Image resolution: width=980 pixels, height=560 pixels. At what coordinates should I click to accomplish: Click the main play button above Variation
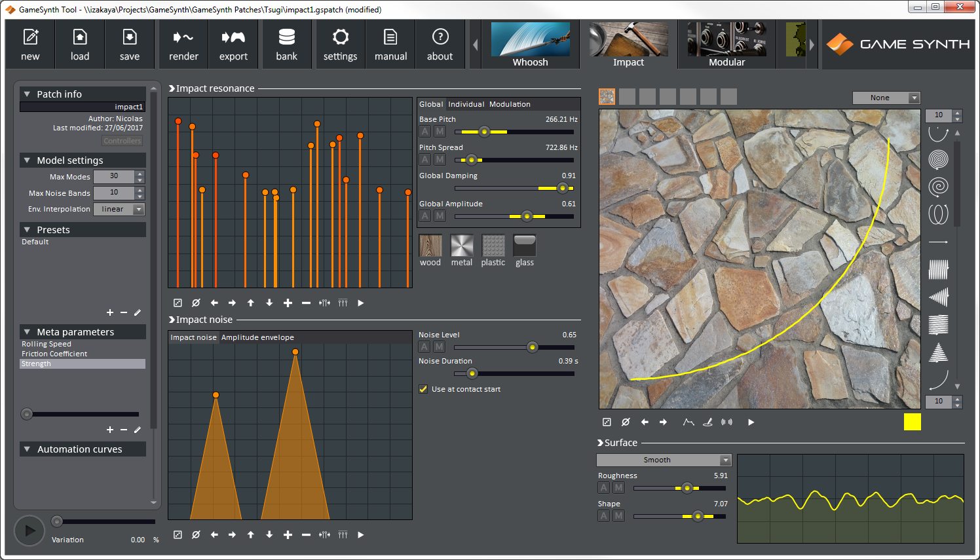pyautogui.click(x=29, y=531)
